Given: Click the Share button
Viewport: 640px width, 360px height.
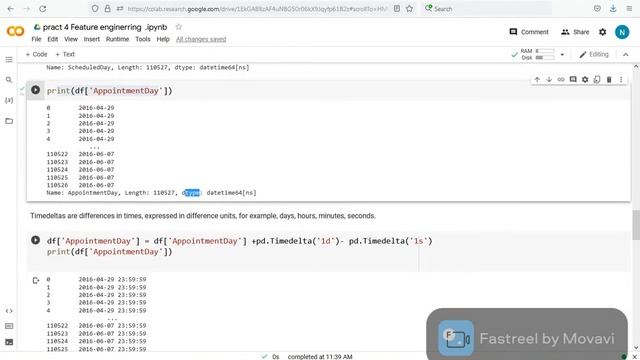Looking at the screenshot, I should (575, 32).
